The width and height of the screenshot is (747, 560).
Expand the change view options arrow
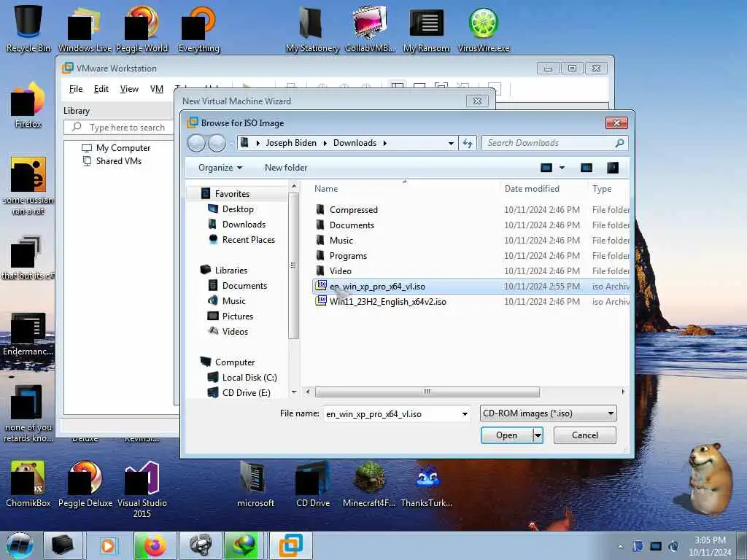click(562, 168)
